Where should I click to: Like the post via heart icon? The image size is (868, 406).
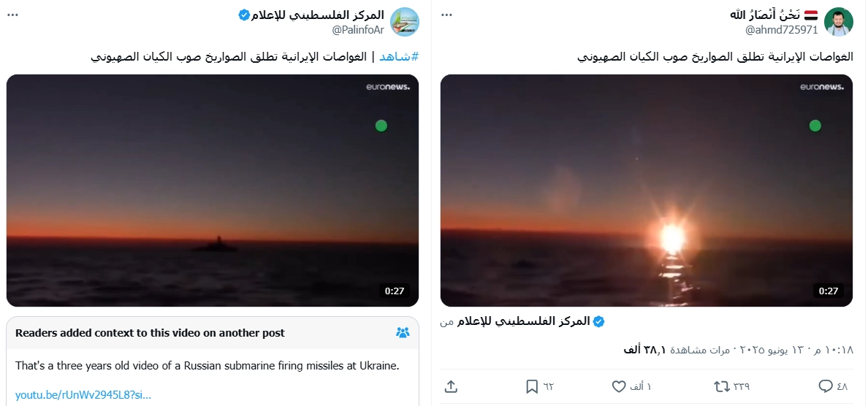(619, 386)
